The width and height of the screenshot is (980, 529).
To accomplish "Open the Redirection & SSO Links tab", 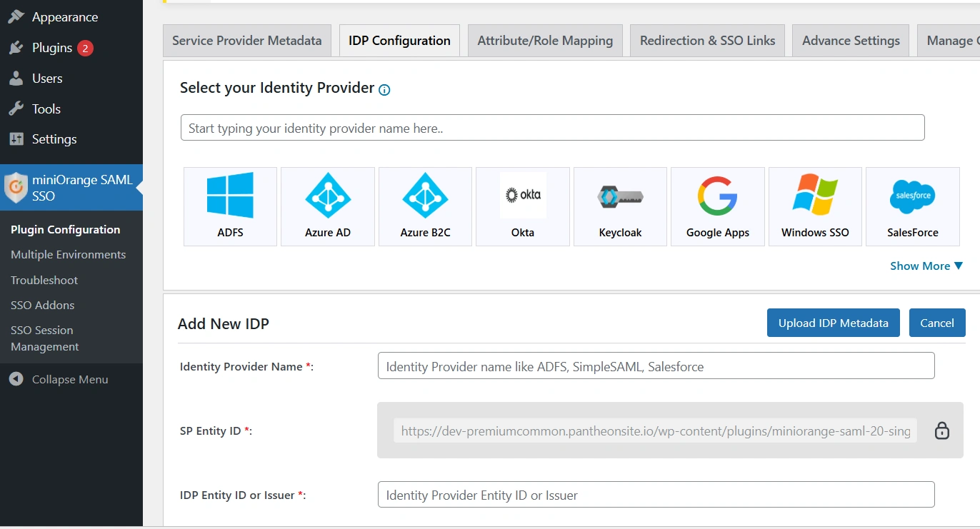I will tap(707, 41).
